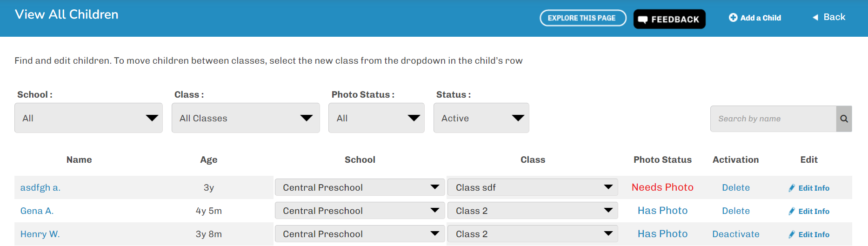Open the Status filter set to Active

(481, 118)
